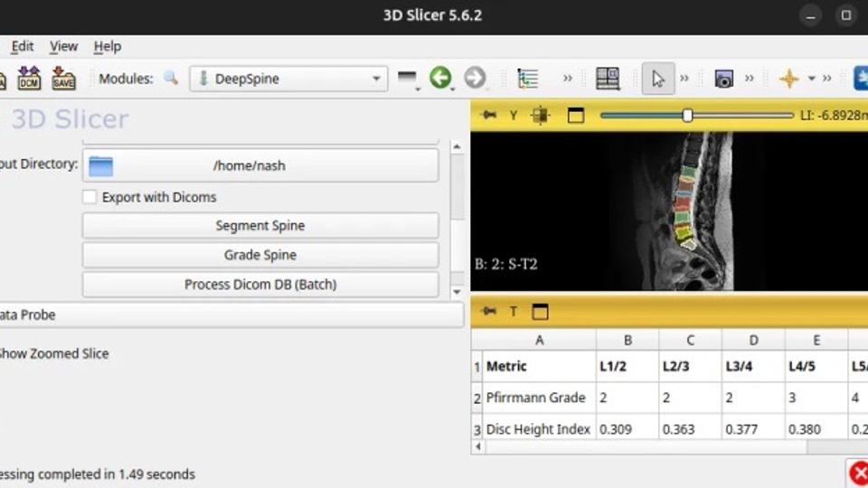
Task: Open the DeepSpine modules dropdown
Action: [288, 79]
